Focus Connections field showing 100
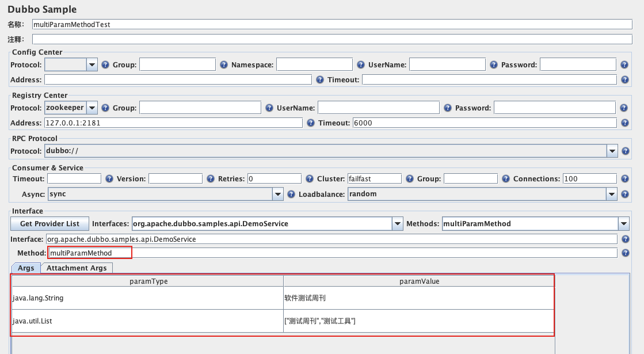644x354 pixels. coord(590,178)
